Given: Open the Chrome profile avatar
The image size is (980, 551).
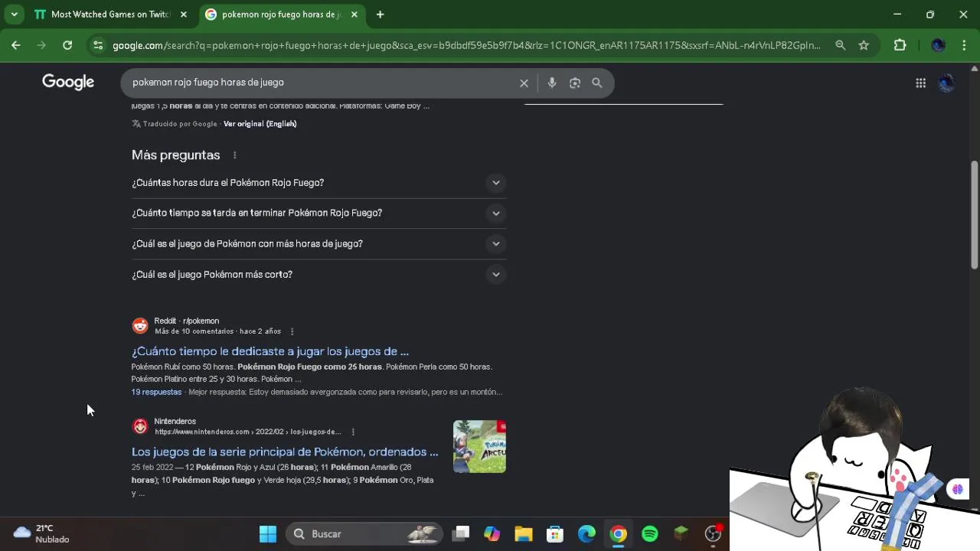Looking at the screenshot, I should (938, 45).
